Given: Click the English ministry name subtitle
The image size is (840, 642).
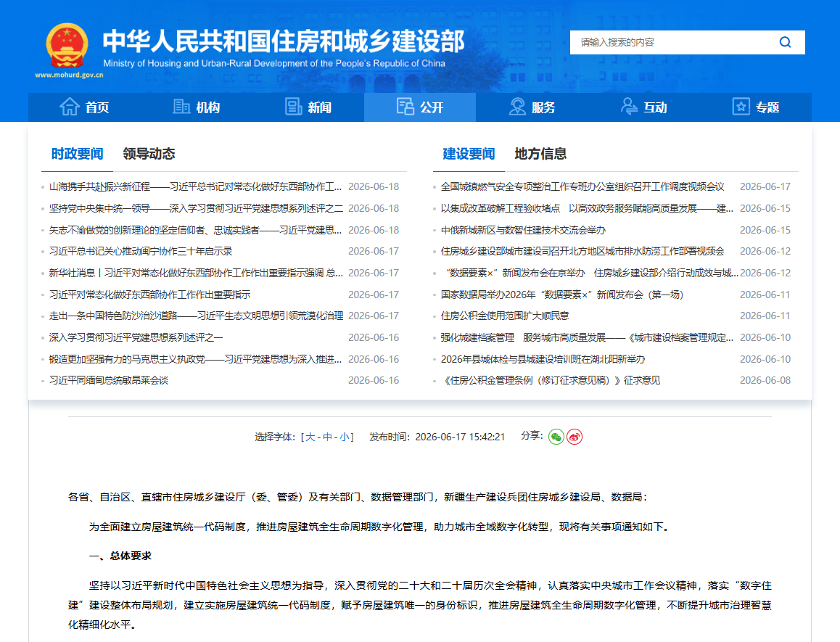Looking at the screenshot, I should point(273,63).
